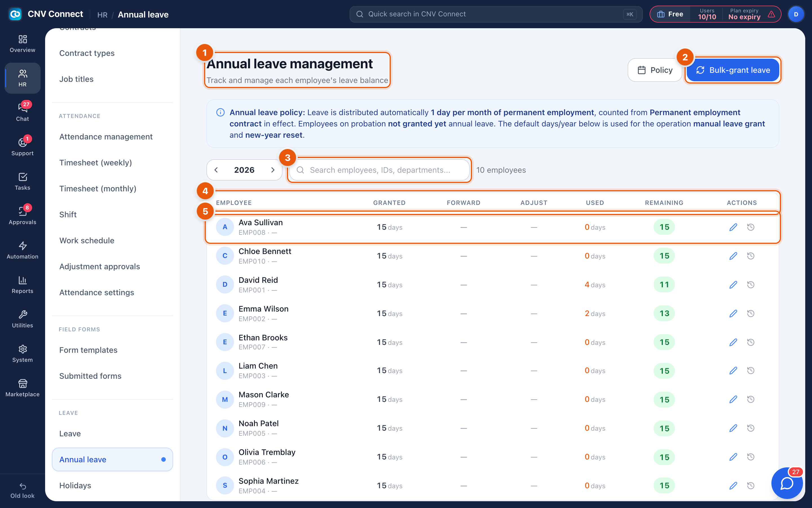Go to previous year before 2026
Screen dimensions: 812x508
point(217,170)
